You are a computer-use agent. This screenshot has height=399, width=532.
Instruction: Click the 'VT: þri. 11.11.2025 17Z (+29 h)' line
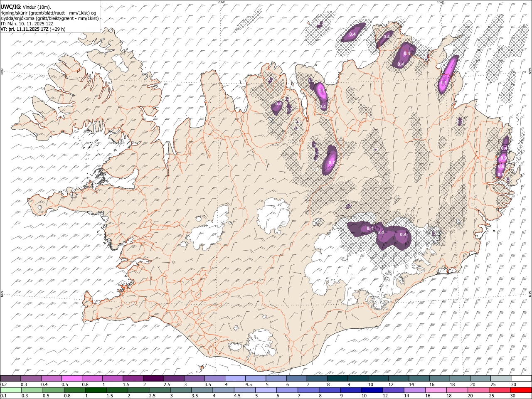33,29
